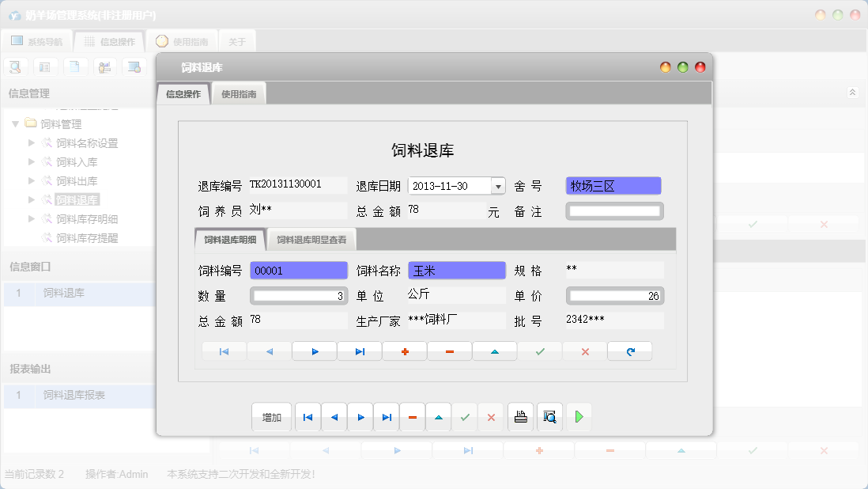The image size is (868, 489).
Task: Collapse the 饲料管理 folder in the tree
Action: point(16,123)
